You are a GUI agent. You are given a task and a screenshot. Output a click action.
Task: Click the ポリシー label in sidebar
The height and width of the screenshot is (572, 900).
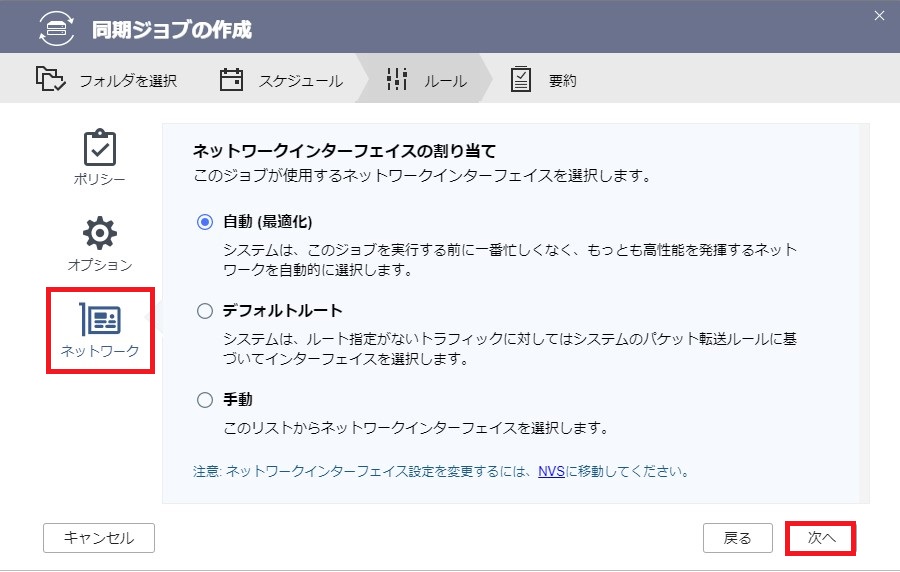click(99, 179)
